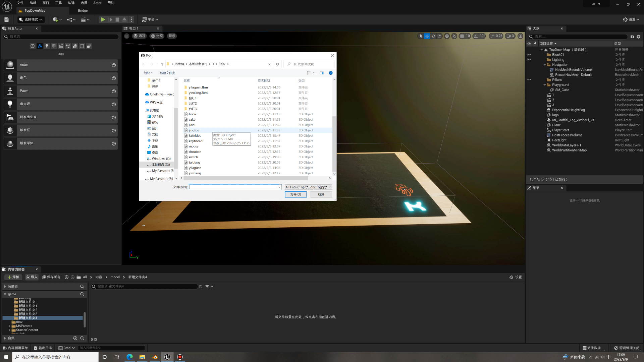Select the scale transform tool
Screen dimensions: 644x362
[x=439, y=36]
